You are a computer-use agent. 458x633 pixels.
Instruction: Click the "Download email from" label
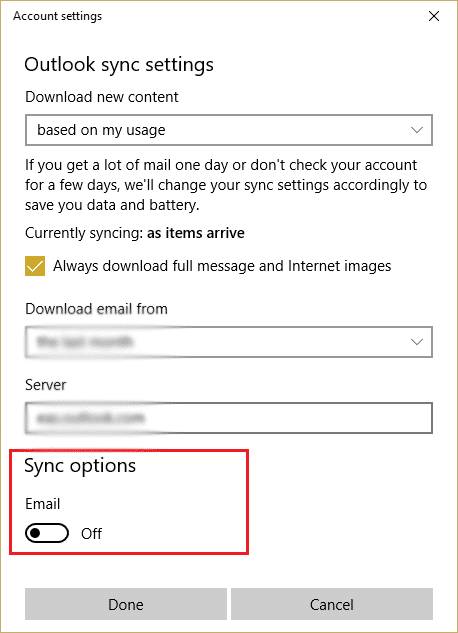(96, 309)
